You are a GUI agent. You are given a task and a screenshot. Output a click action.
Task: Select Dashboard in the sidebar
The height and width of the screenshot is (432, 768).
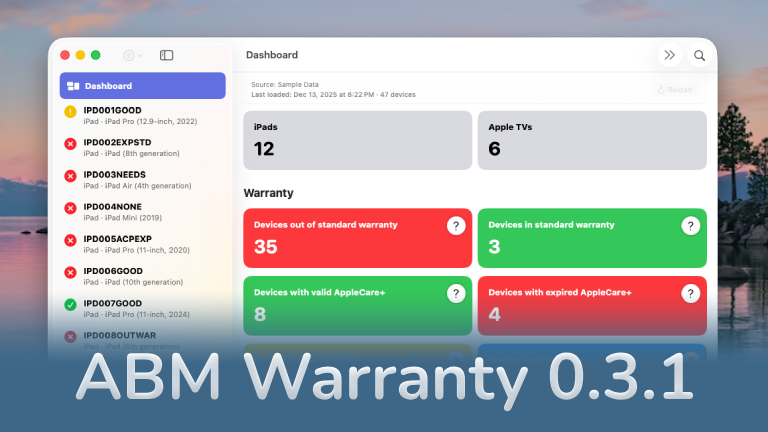tap(142, 86)
